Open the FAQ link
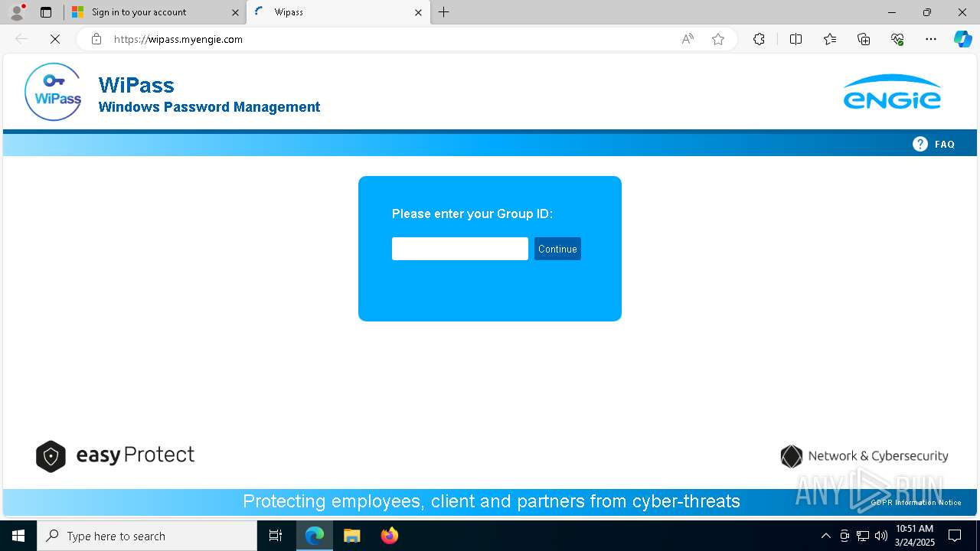The height and width of the screenshot is (551, 980). coord(944,144)
